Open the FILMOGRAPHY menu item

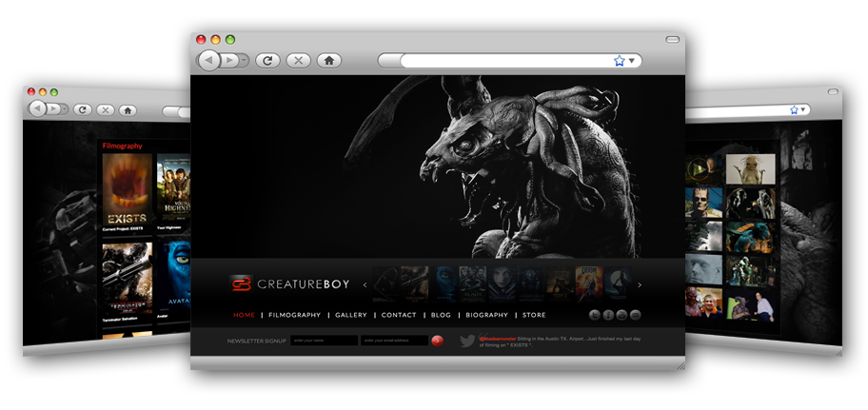[x=294, y=315]
